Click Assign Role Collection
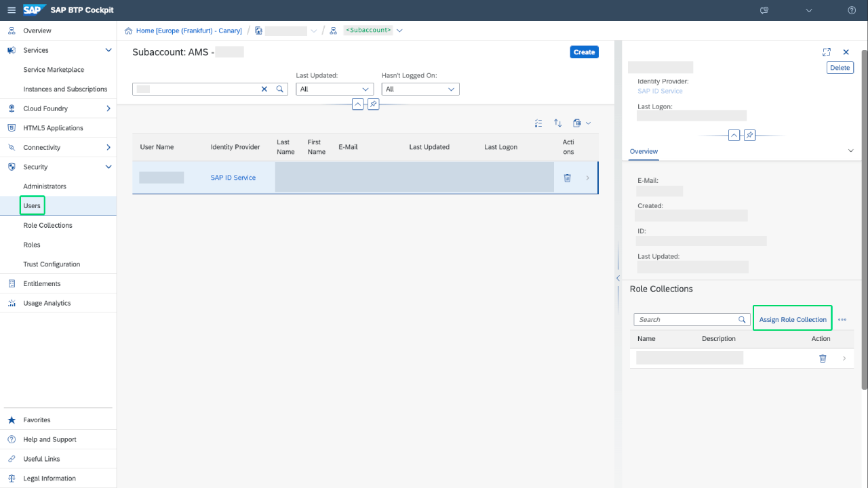868x488 pixels. pos(793,319)
